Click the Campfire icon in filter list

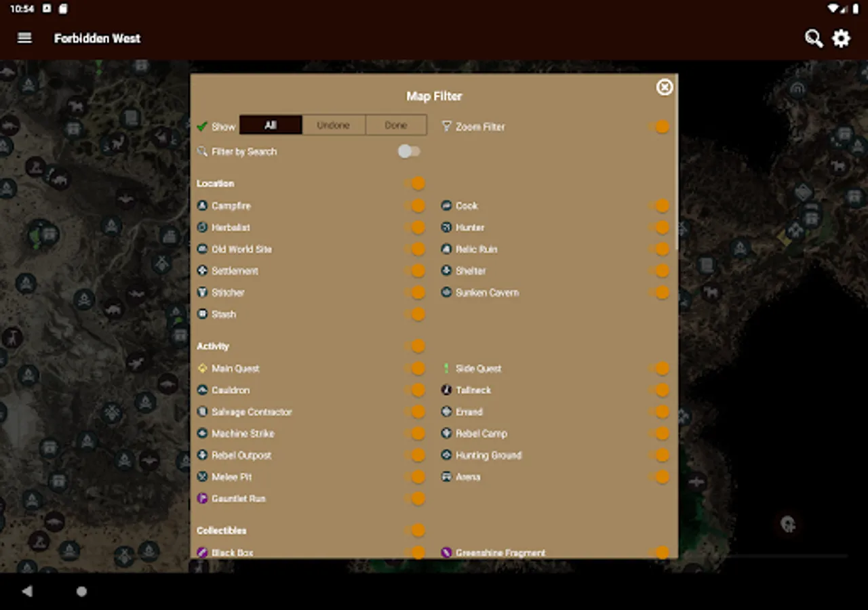tap(202, 205)
